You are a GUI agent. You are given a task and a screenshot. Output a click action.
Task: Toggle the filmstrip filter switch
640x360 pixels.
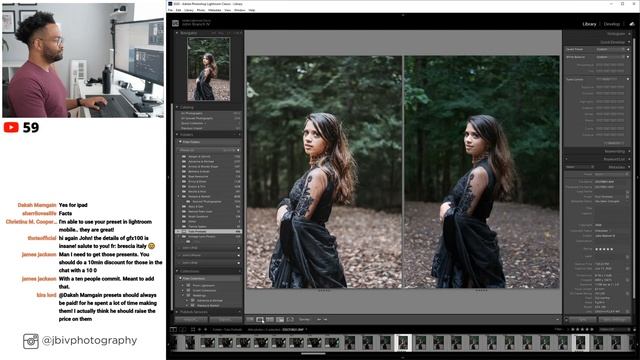635,329
